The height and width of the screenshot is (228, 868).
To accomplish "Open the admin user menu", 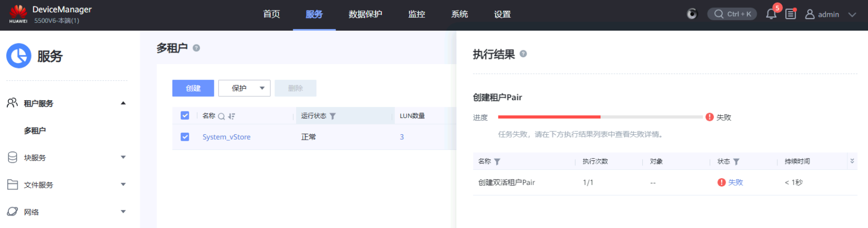I will 830,14.
